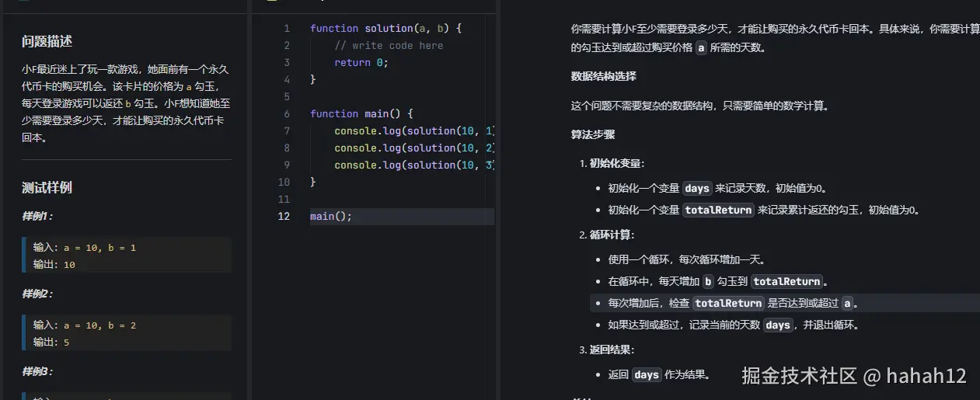Viewport: 980px width, 400px height.
Task: Click the 循环计算 step title
Action: tap(612, 235)
